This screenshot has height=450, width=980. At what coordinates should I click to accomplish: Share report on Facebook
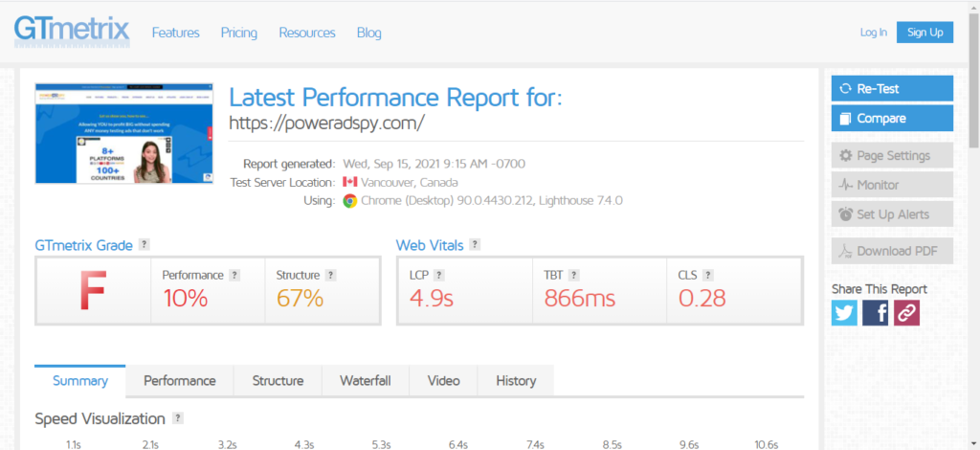(x=875, y=313)
